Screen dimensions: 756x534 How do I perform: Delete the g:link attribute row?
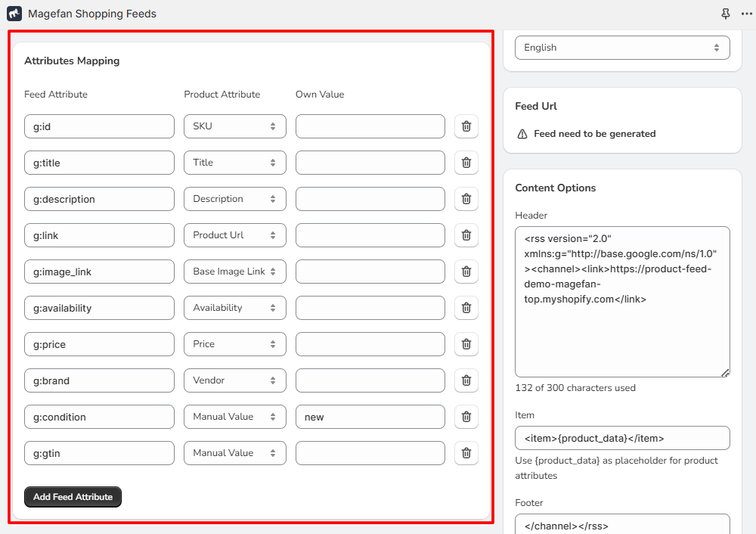click(x=466, y=235)
